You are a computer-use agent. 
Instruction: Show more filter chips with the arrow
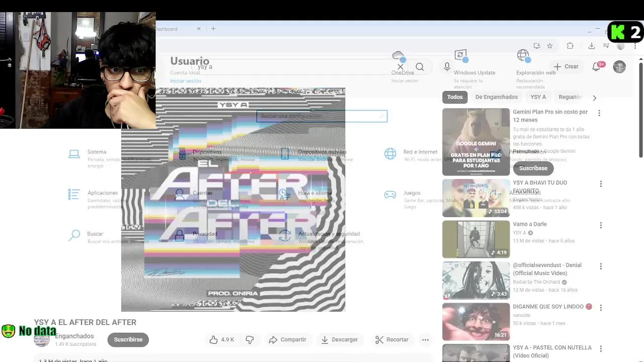(x=594, y=98)
